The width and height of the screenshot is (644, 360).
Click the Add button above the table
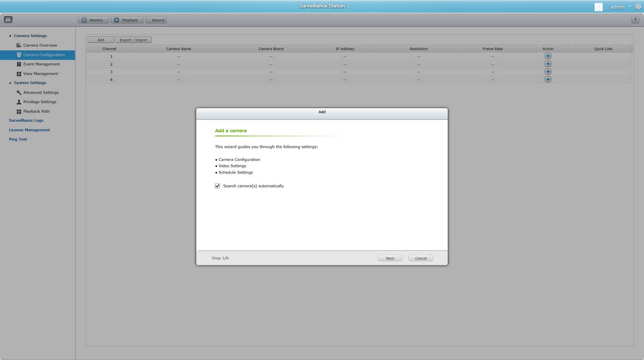[101, 40]
